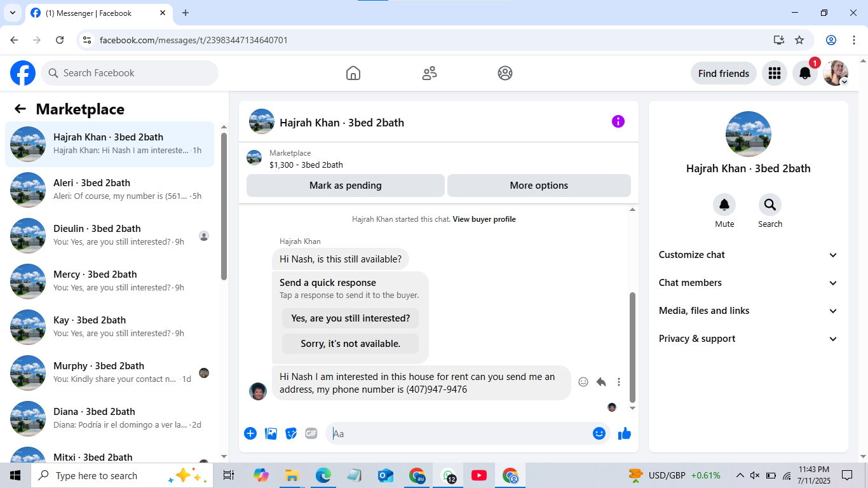
Task: Open Task View on the taskbar
Action: pos(229,475)
